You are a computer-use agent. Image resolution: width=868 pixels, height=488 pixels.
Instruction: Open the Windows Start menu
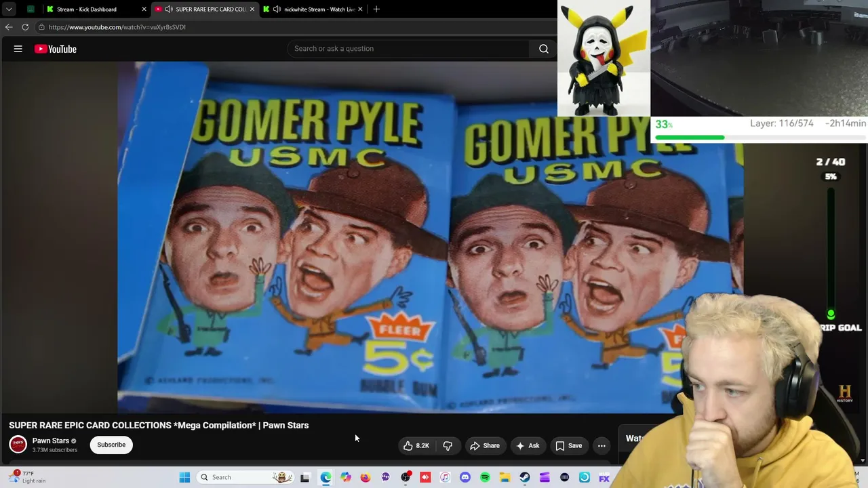tap(184, 477)
